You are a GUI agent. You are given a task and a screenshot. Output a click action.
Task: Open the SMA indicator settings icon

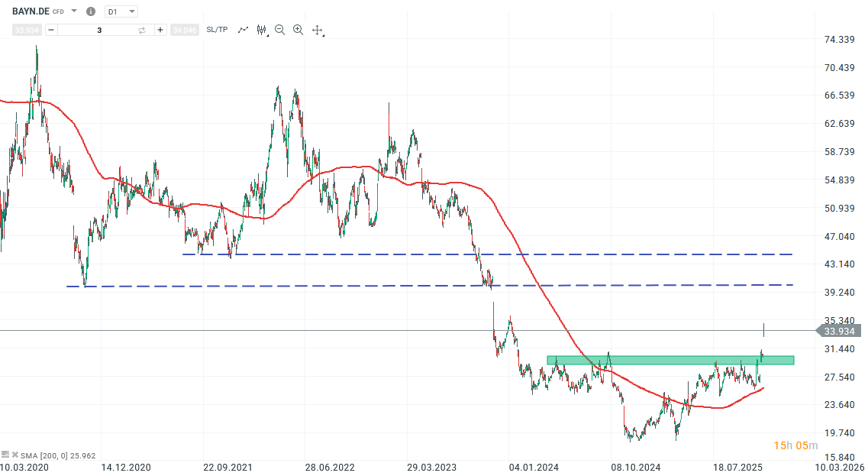[5, 455]
